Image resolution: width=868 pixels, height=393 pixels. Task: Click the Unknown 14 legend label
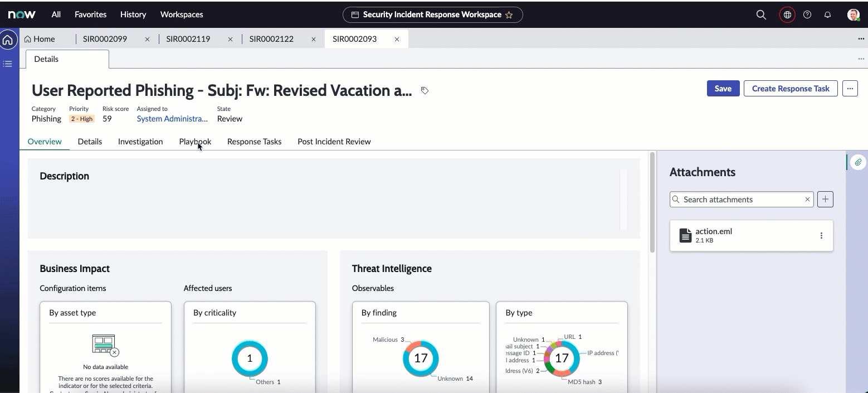[455, 379]
